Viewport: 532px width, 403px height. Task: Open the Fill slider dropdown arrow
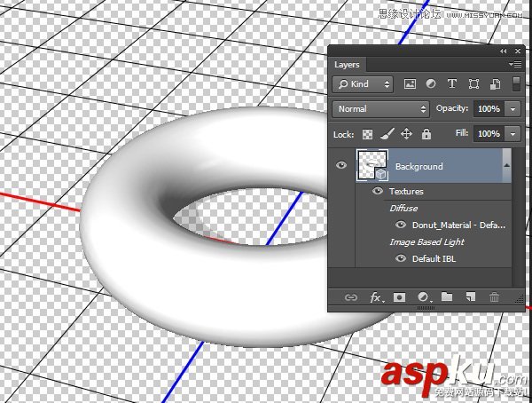tap(514, 134)
